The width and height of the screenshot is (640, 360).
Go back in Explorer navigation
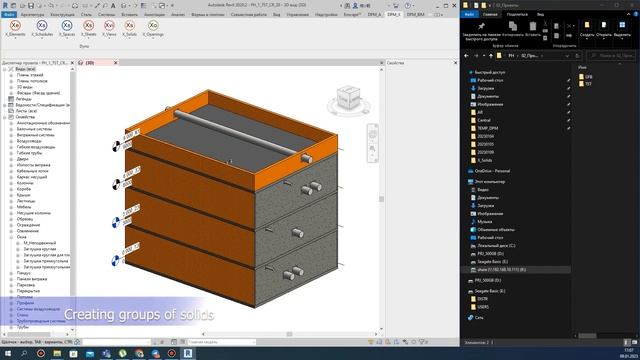467,56
